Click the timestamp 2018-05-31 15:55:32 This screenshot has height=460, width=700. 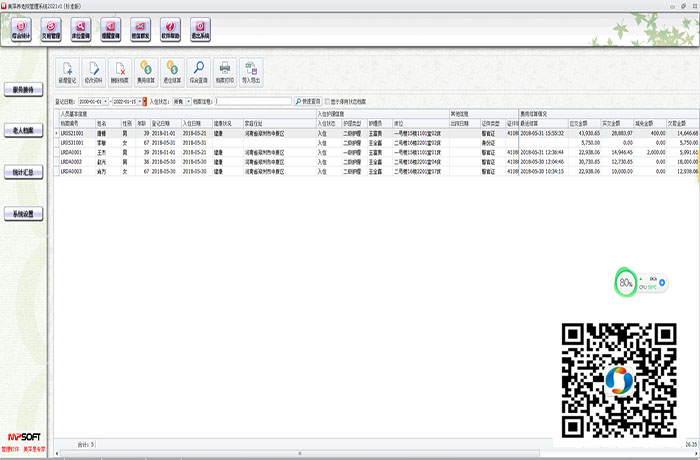pyautogui.click(x=542, y=133)
